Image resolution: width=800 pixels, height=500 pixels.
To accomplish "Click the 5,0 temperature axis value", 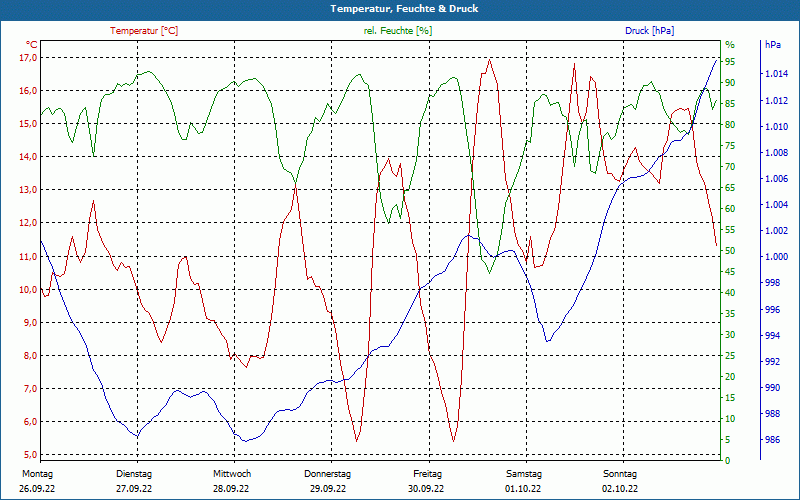I will click(30, 455).
